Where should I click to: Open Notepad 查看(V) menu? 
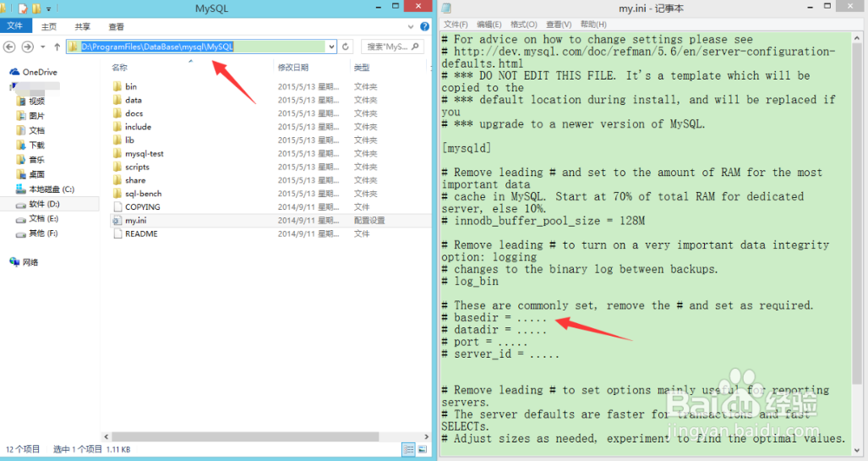[x=558, y=24]
